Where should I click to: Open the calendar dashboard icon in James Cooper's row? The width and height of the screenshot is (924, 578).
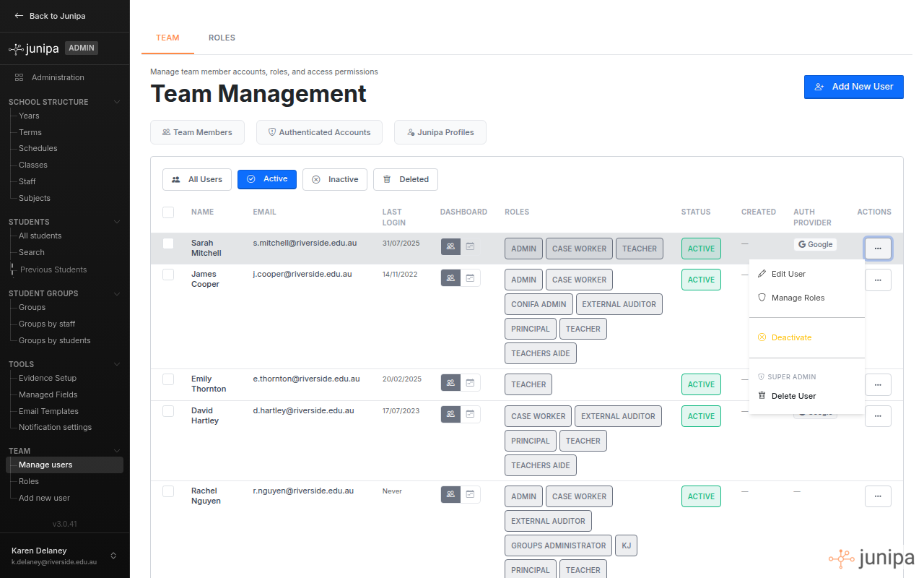coord(470,277)
